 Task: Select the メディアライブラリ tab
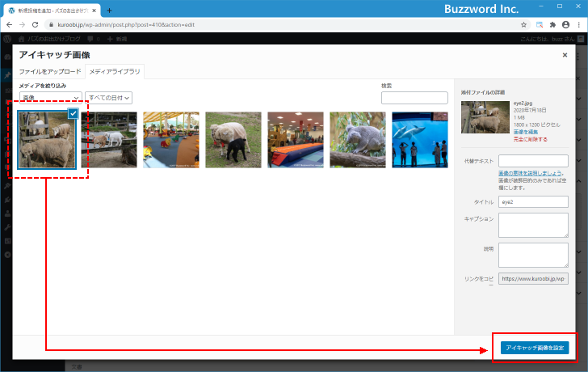(115, 72)
